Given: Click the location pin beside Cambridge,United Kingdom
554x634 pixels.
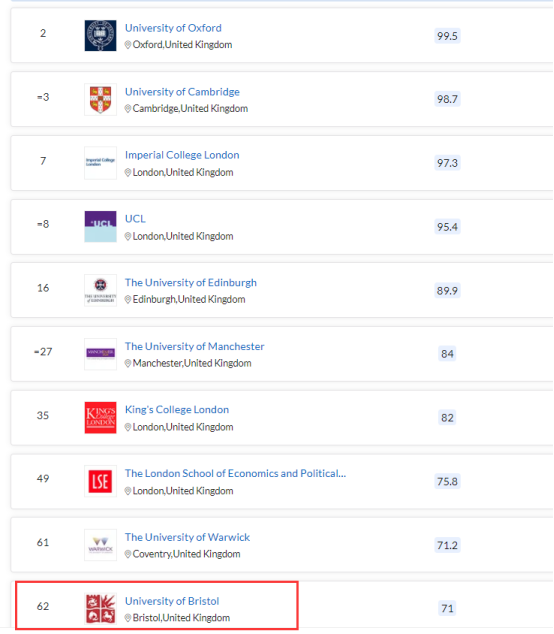Looking at the screenshot, I should (x=128, y=109).
